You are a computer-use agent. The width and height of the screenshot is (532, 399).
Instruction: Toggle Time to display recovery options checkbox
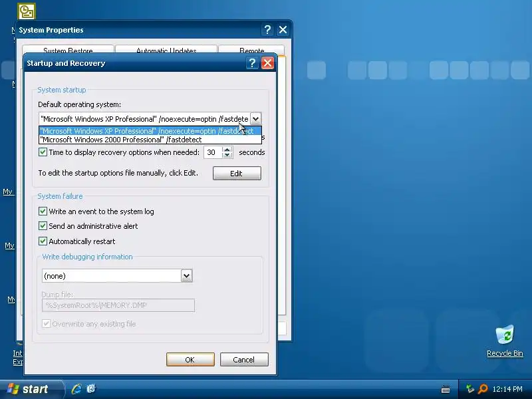pos(43,152)
